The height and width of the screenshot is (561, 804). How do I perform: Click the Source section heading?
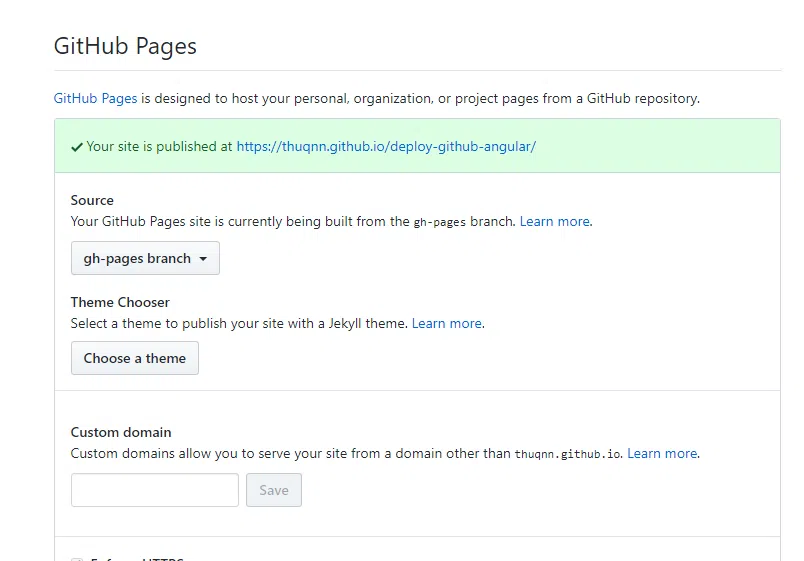92,200
